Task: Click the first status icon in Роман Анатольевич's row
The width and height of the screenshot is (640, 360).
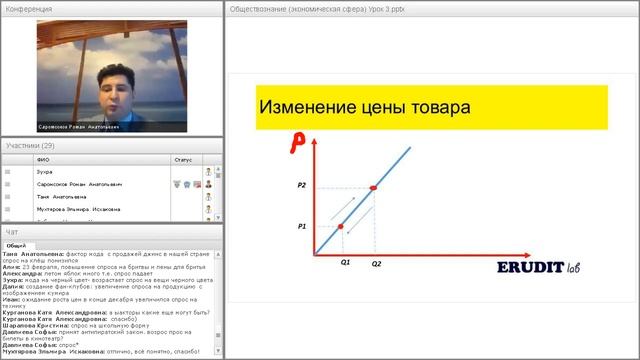Action: pos(177,184)
